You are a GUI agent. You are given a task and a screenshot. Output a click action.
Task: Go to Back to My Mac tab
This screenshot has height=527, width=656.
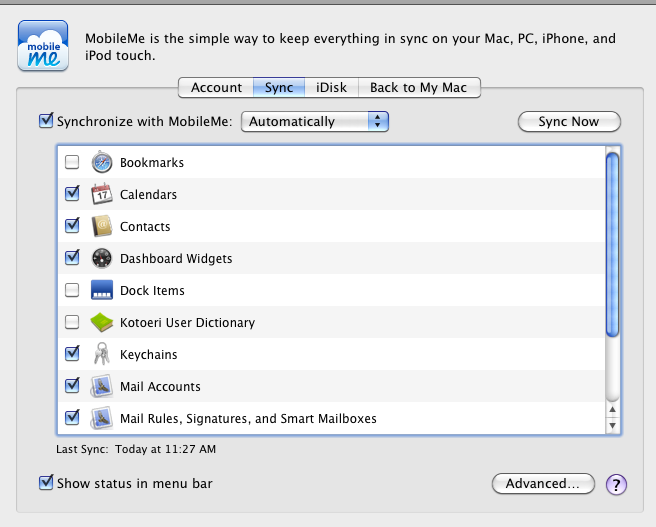(x=419, y=87)
